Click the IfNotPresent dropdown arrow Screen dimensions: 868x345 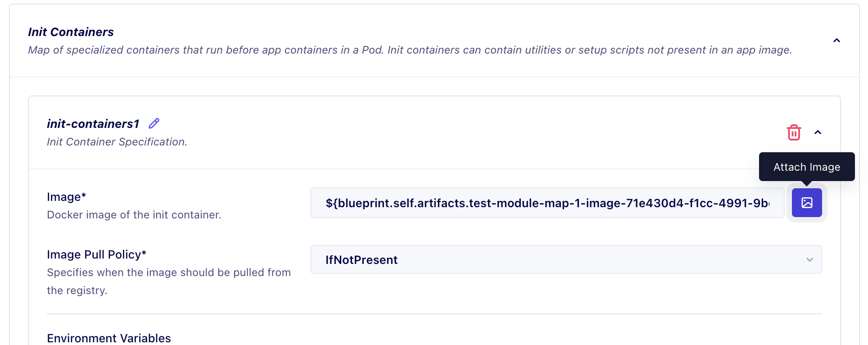pyautogui.click(x=809, y=260)
